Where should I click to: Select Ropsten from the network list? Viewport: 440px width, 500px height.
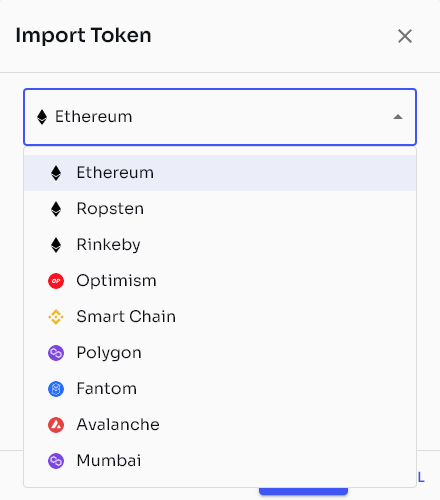(220, 209)
